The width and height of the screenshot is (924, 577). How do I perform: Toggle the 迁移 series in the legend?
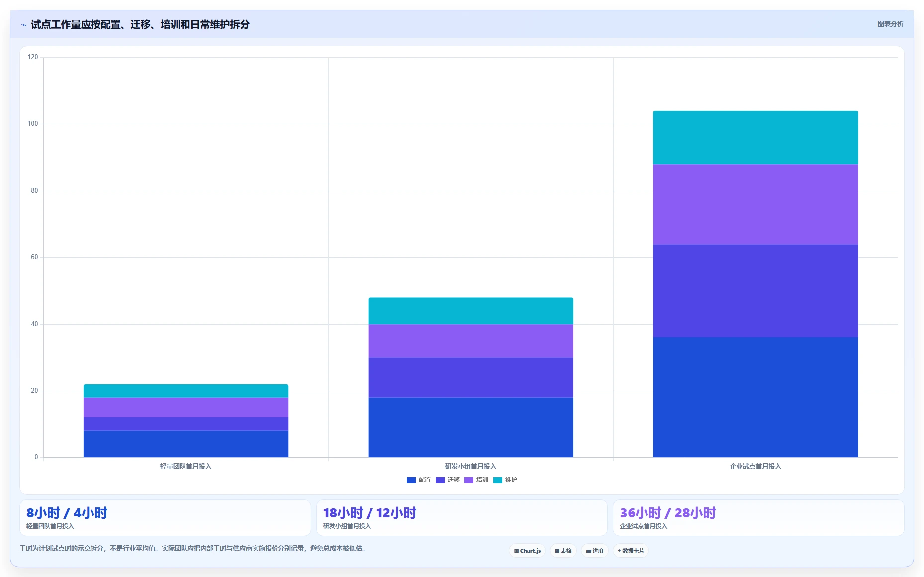[x=448, y=480]
